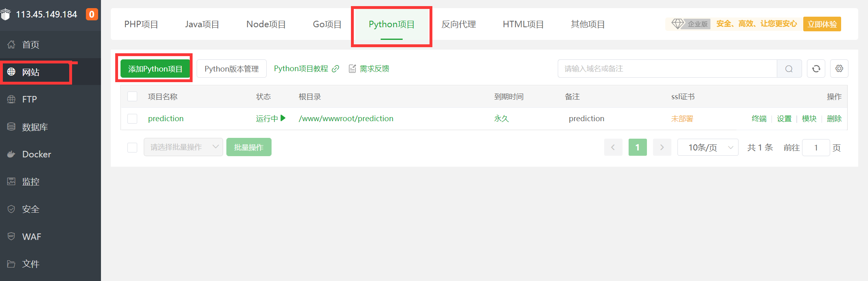Open table settings gear icon

click(x=840, y=69)
